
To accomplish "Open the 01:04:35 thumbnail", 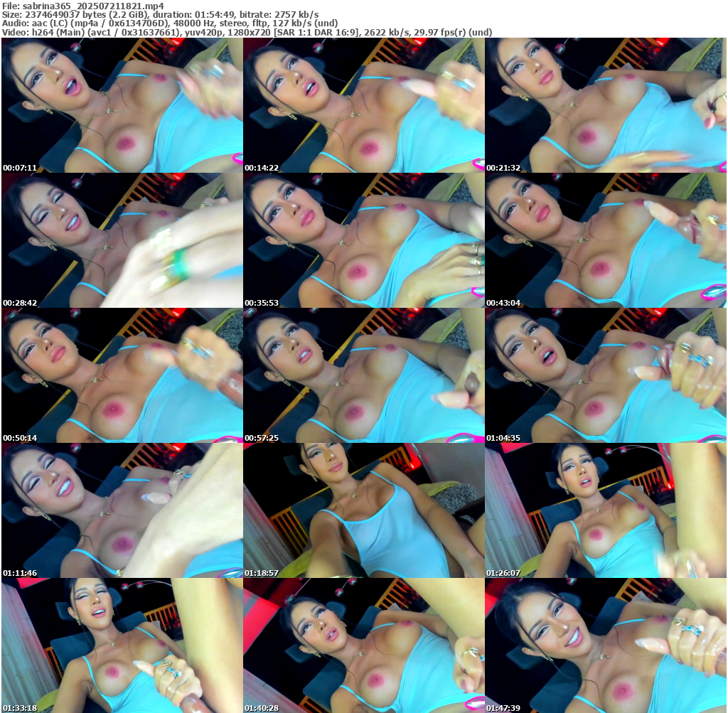I will click(x=606, y=375).
